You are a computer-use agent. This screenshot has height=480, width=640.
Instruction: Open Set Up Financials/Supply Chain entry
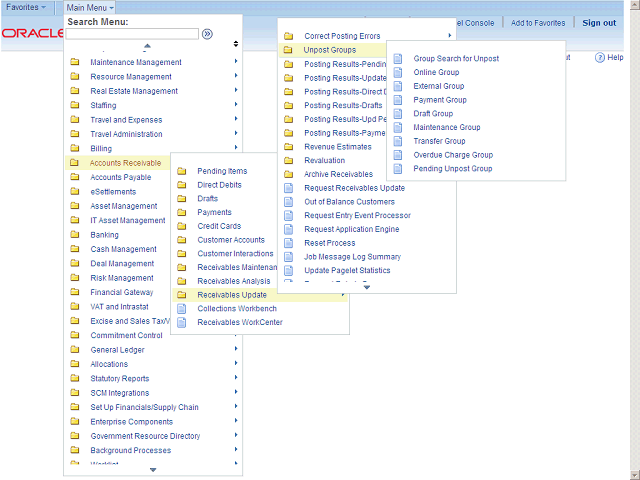[144, 407]
